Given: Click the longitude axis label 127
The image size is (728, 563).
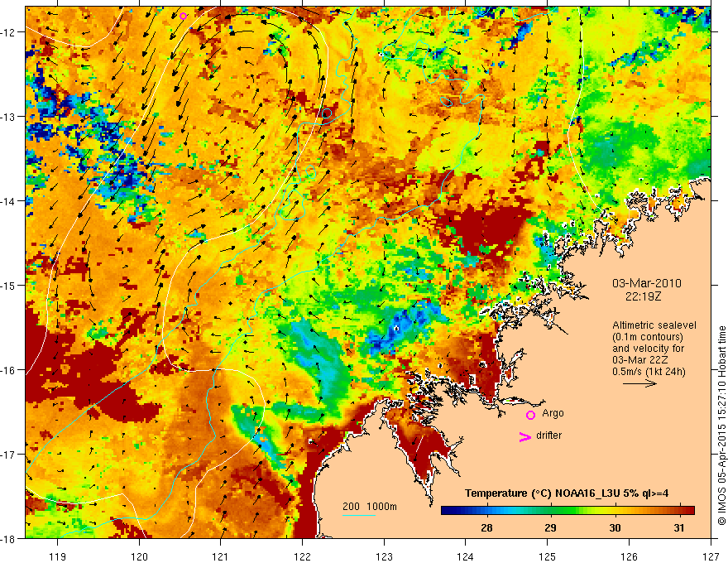Looking at the screenshot, I should (711, 556).
